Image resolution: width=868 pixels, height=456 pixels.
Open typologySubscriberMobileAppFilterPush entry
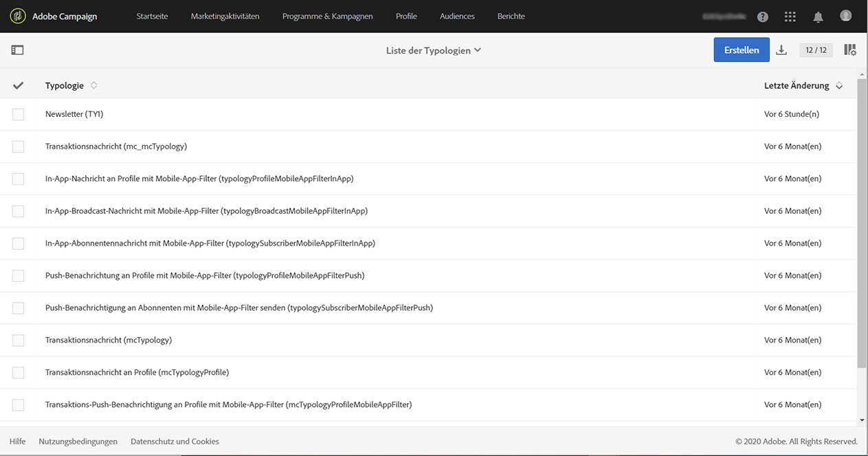tap(239, 308)
